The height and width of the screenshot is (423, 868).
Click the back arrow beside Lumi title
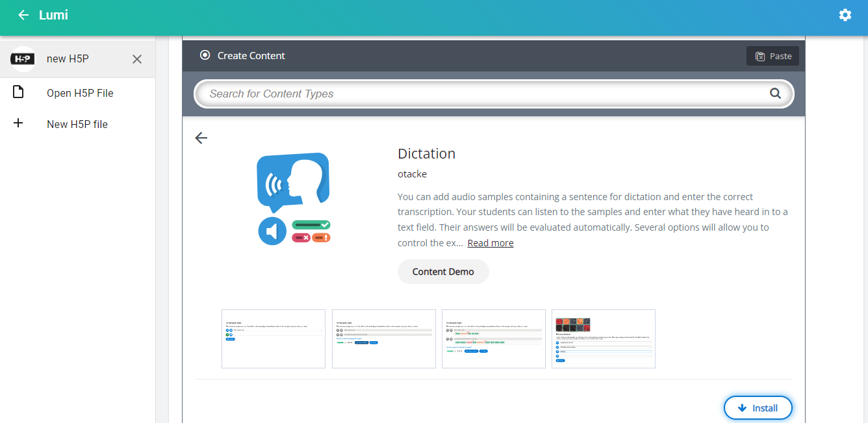click(23, 15)
